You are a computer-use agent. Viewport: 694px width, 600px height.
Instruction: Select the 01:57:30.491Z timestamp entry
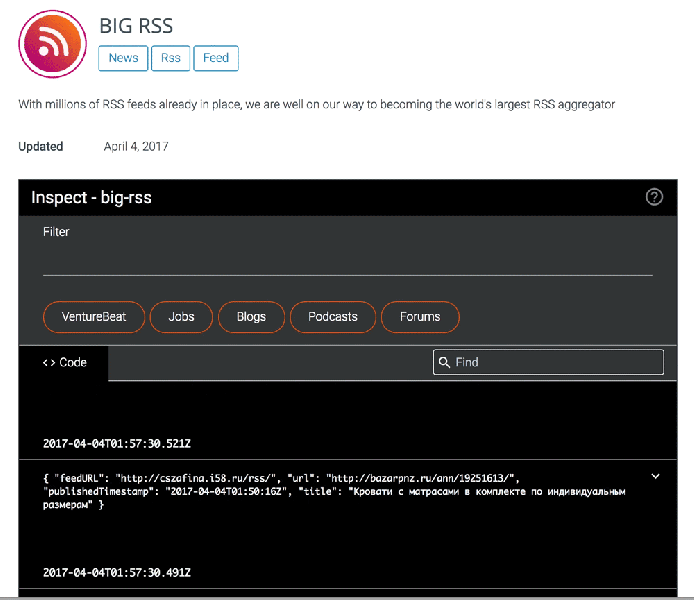[117, 573]
